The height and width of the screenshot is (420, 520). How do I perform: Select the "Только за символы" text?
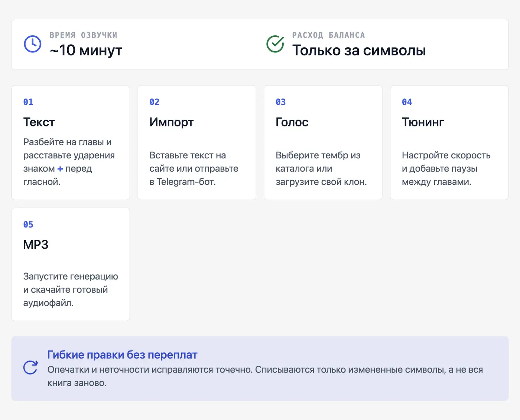coord(359,51)
